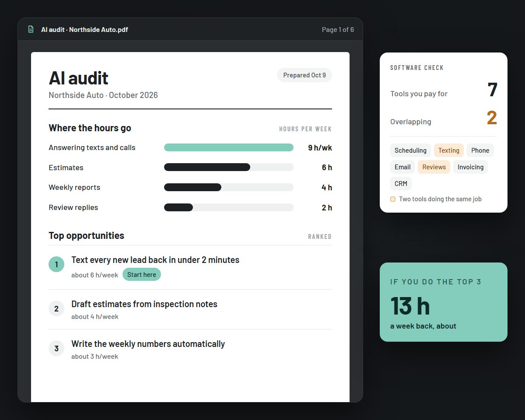Screen dimensions: 525x420
Task: Click the '9 h/wk' value
Action: [x=320, y=147]
